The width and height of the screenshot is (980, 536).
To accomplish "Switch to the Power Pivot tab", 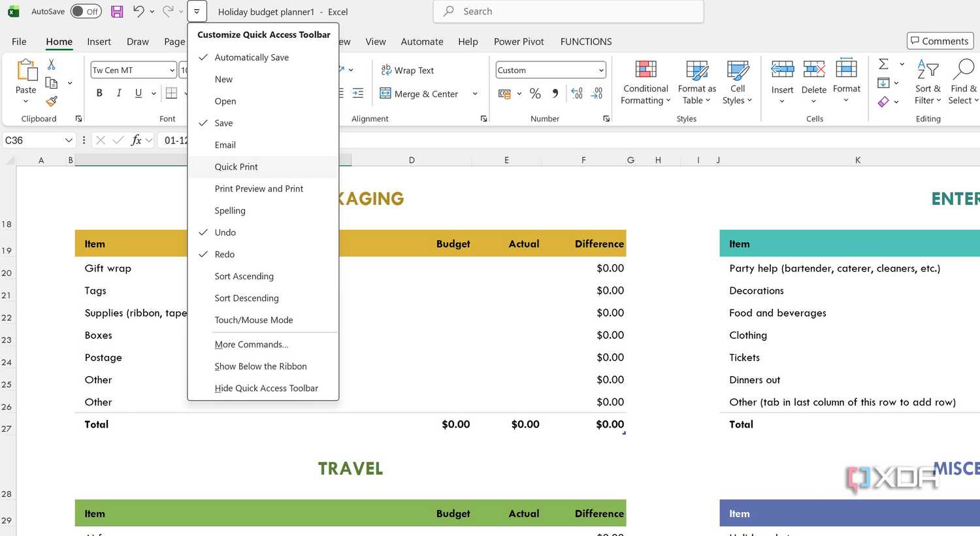I will (x=519, y=42).
